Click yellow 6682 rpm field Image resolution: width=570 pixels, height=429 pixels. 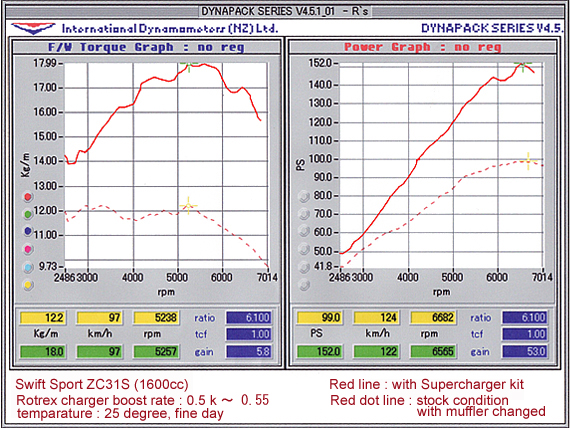click(433, 318)
